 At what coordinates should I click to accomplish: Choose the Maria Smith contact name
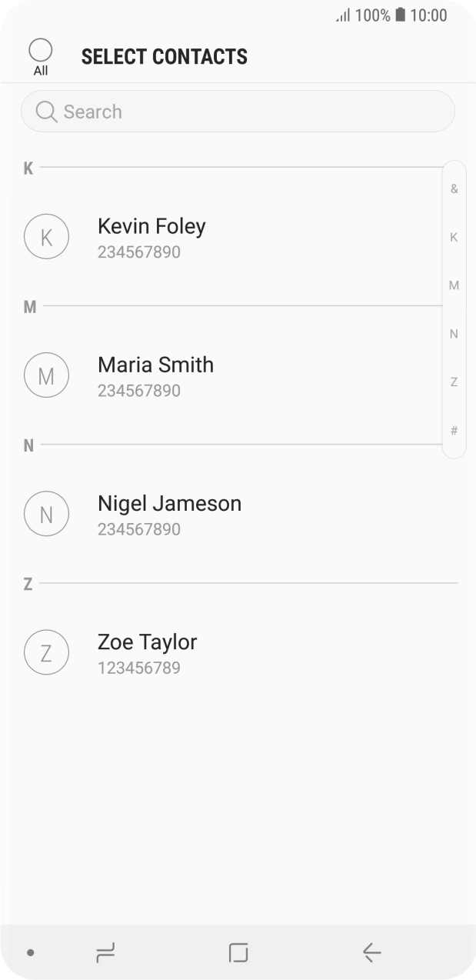(155, 365)
